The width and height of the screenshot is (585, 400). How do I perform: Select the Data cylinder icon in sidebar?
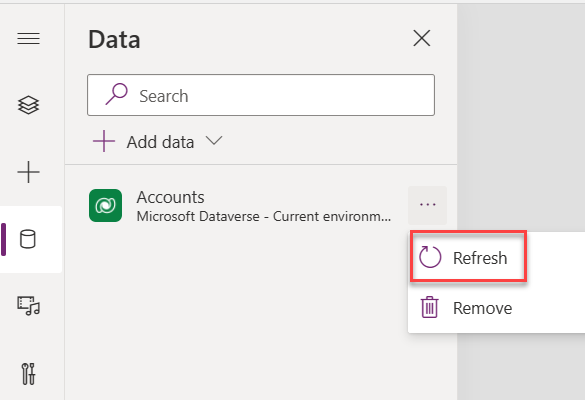(28, 239)
